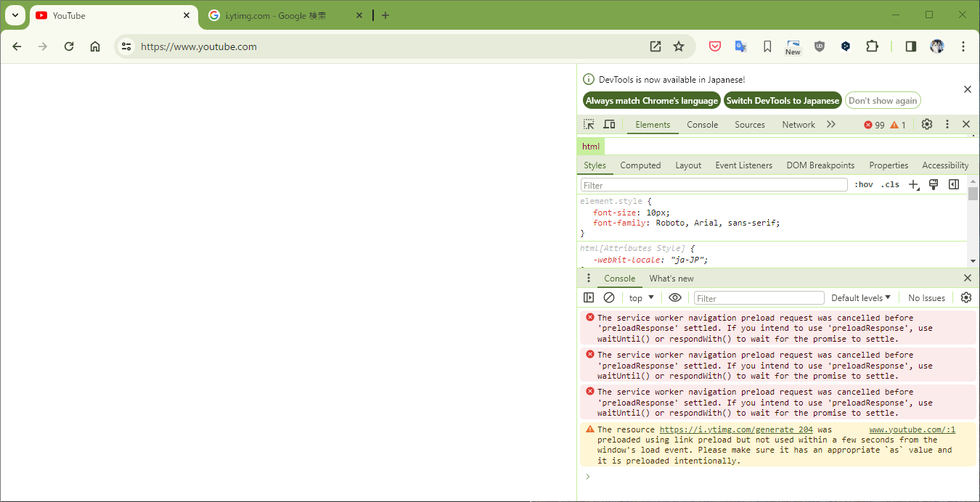
Task: Expand the Default levels dropdown
Action: click(861, 298)
